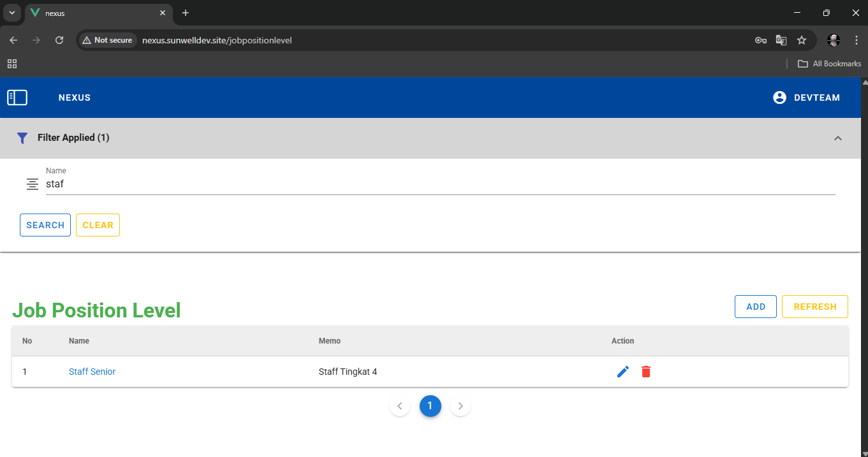Viewport: 868px width, 457px height.
Task: Open the password manager key icon
Action: [760, 40]
